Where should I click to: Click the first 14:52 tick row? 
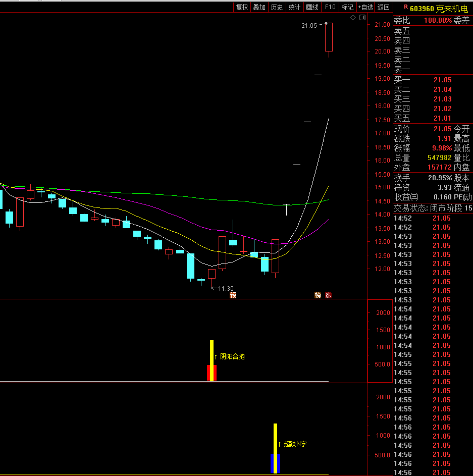point(433,218)
